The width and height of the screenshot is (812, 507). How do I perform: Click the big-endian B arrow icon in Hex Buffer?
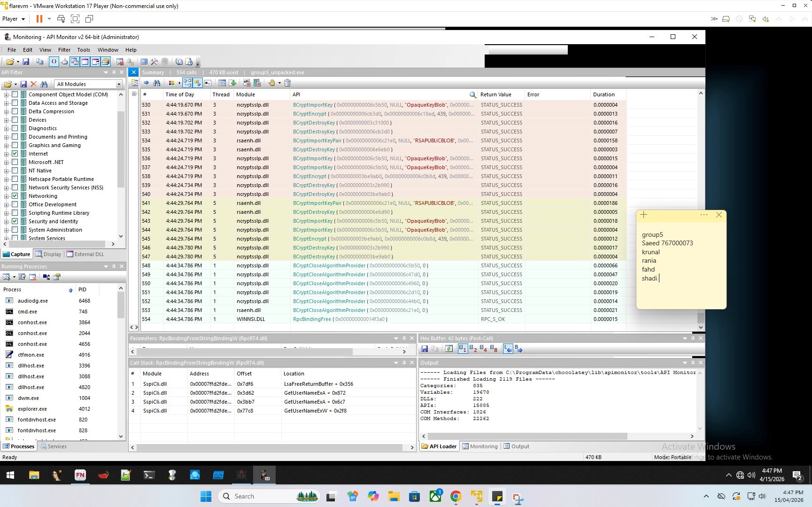point(518,349)
